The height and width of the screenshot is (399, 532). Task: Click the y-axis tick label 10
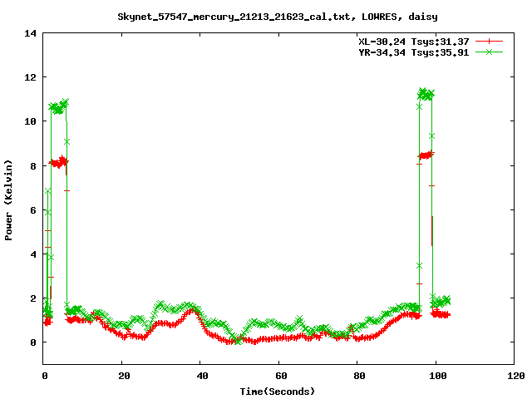[x=30, y=121]
